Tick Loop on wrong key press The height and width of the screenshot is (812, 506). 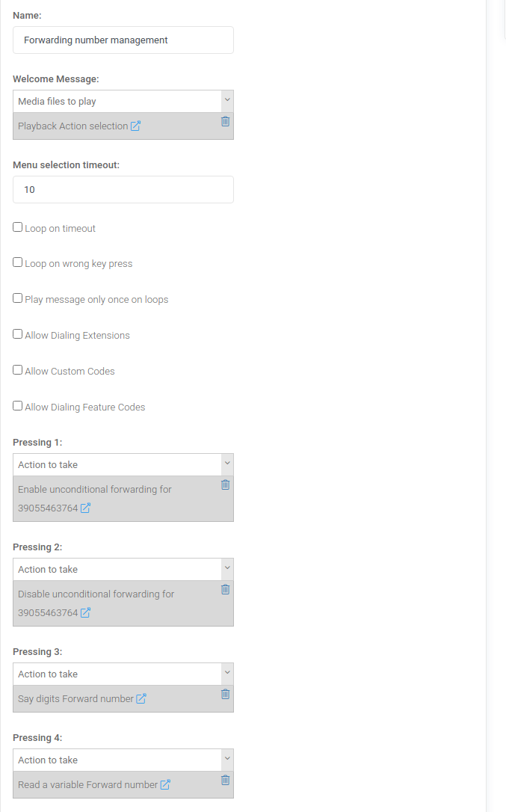(18, 262)
